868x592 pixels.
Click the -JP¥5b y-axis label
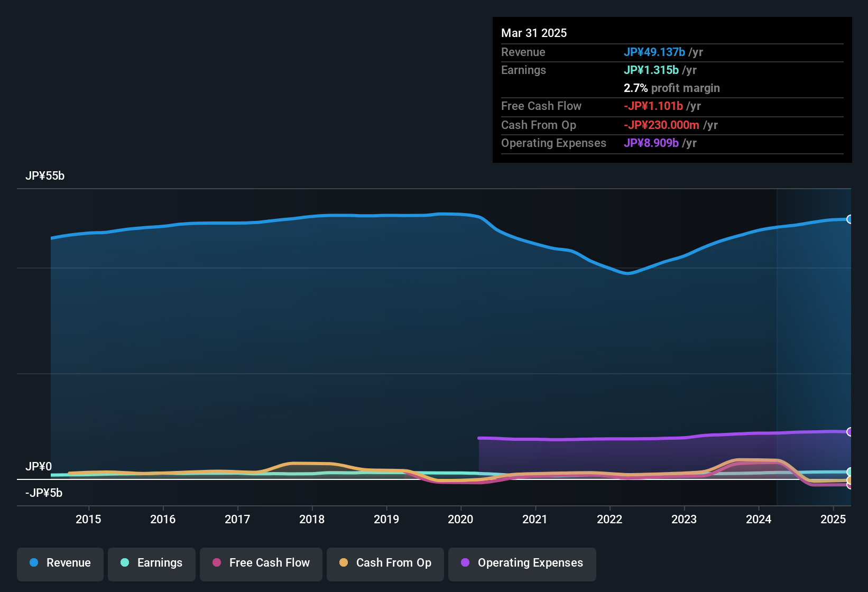pyautogui.click(x=44, y=493)
